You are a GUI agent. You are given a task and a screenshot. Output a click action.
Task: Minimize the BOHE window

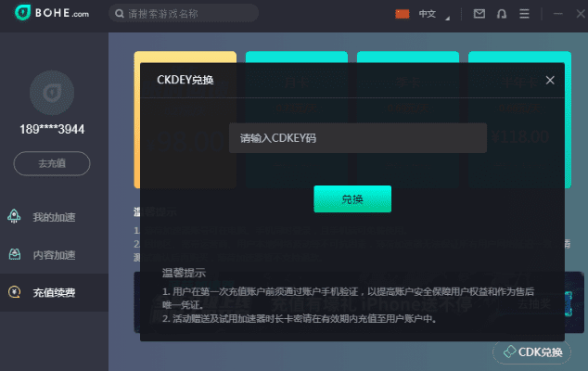[x=558, y=14]
